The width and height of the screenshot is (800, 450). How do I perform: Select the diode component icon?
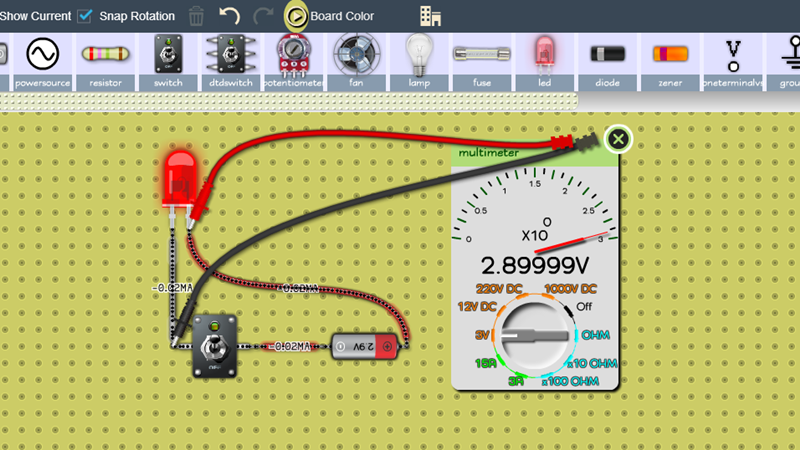[x=607, y=60]
